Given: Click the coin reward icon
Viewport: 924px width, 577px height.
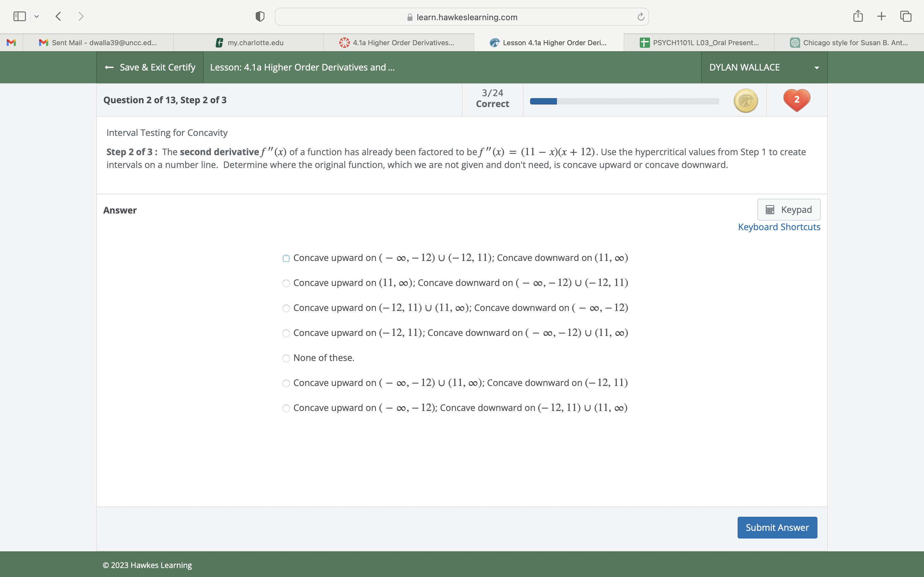Looking at the screenshot, I should (745, 100).
